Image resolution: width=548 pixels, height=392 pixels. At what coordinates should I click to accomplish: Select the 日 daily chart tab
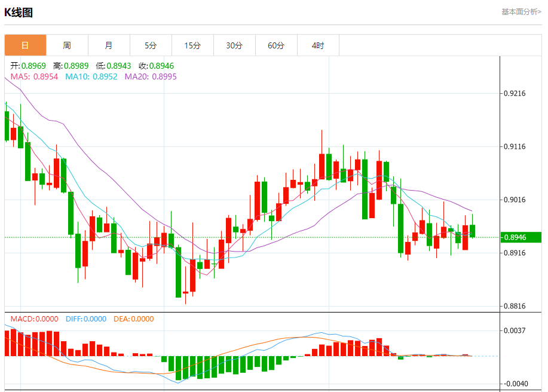[x=25, y=45]
